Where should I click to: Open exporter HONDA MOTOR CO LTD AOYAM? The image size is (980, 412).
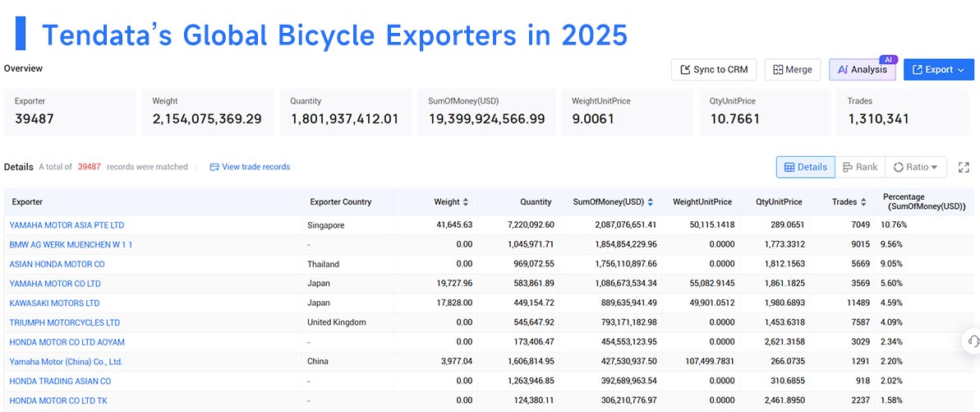pos(67,342)
